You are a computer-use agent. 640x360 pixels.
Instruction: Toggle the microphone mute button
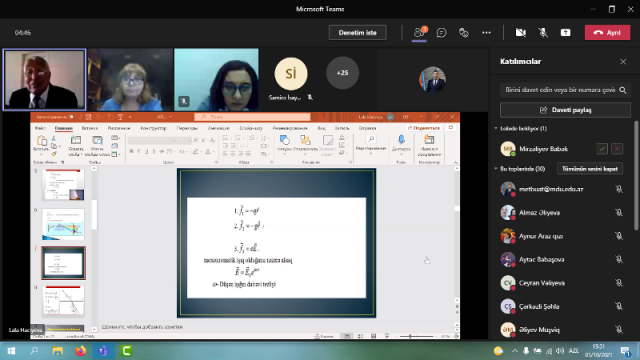tap(543, 33)
